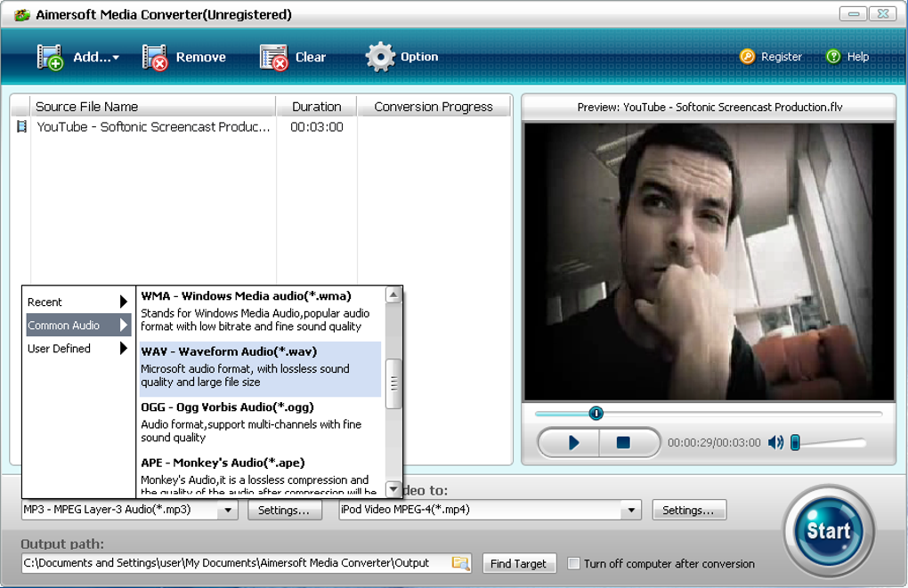
Task: Stop the preview playback
Action: tap(623, 443)
